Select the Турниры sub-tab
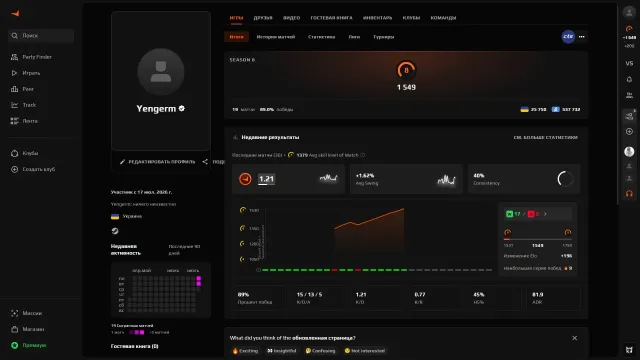 384,37
